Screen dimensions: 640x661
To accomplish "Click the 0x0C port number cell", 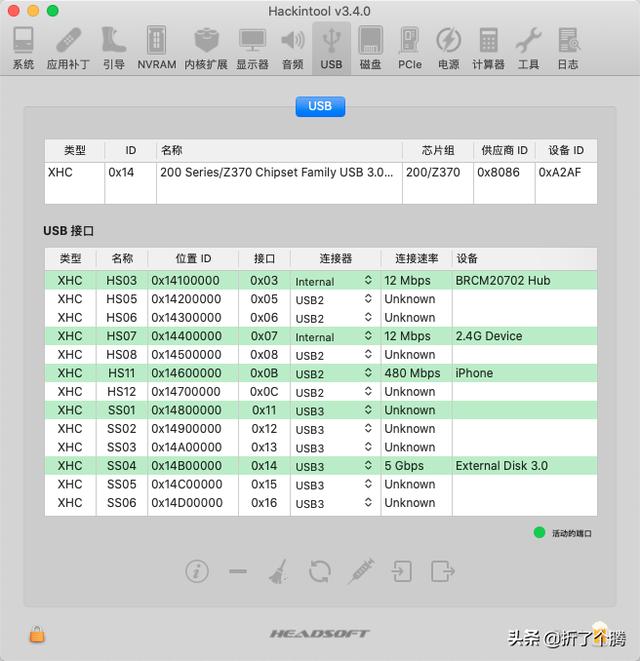I will (264, 392).
